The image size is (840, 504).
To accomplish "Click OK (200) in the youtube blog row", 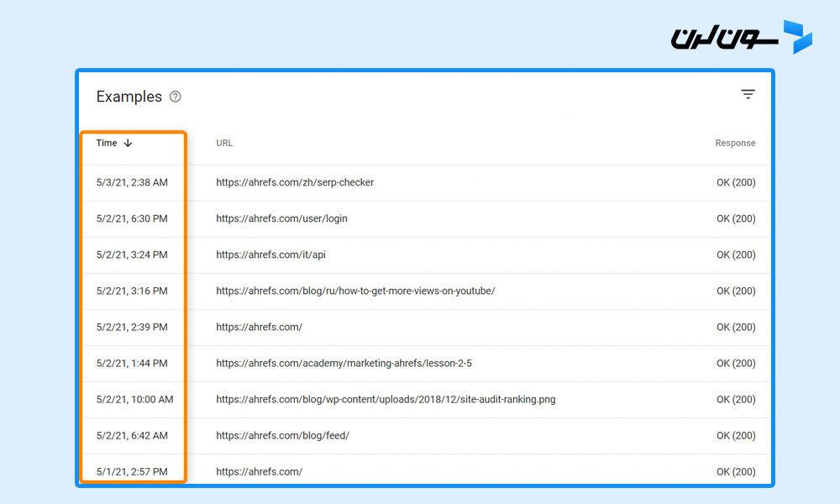I will tap(736, 291).
